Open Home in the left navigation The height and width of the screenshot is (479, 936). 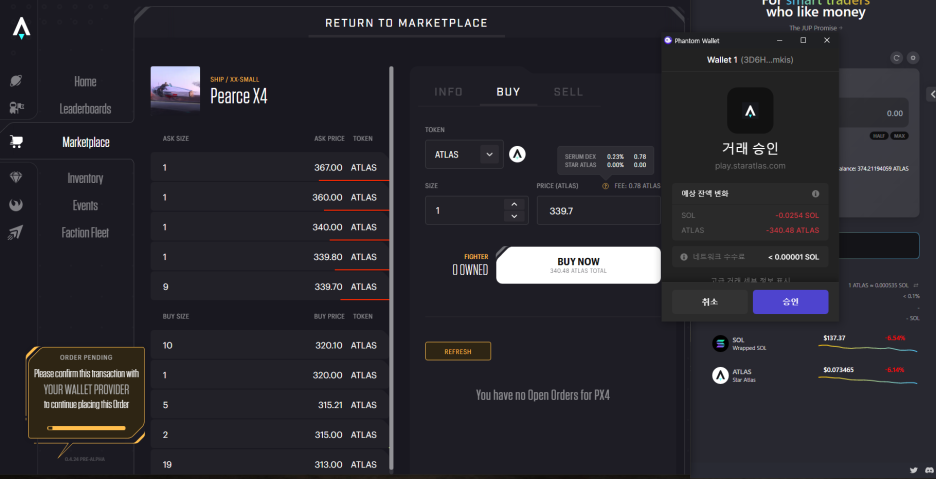pos(85,81)
